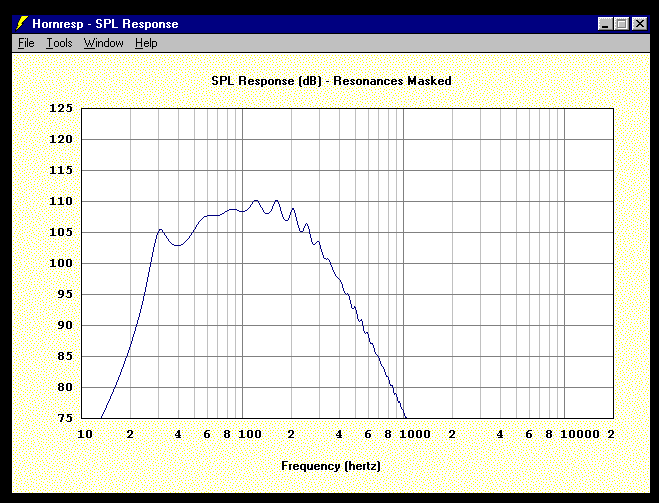This screenshot has height=503, width=659.
Task: Click the 'SPL Response (dB) - Resonances Masked' chart title
Action: click(x=331, y=81)
